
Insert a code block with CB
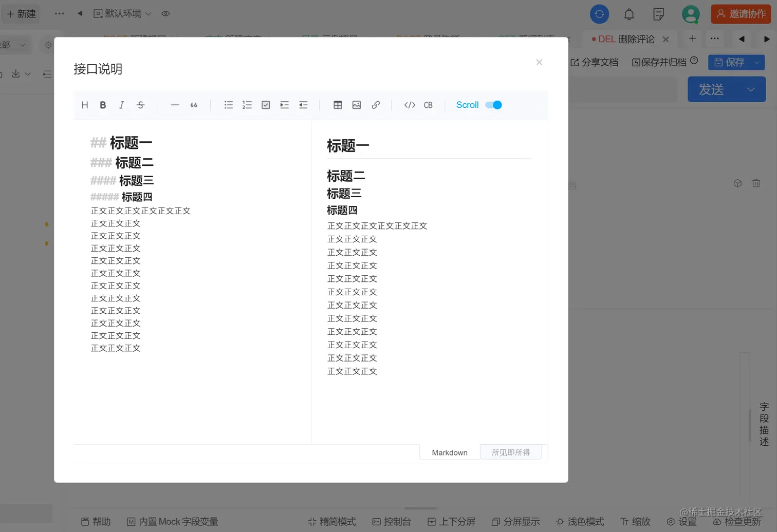pyautogui.click(x=428, y=105)
